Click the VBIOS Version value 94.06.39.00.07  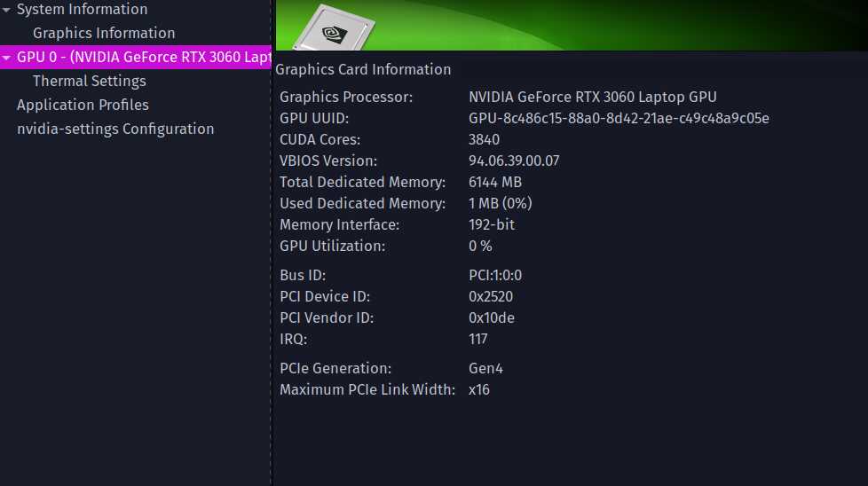(x=514, y=161)
